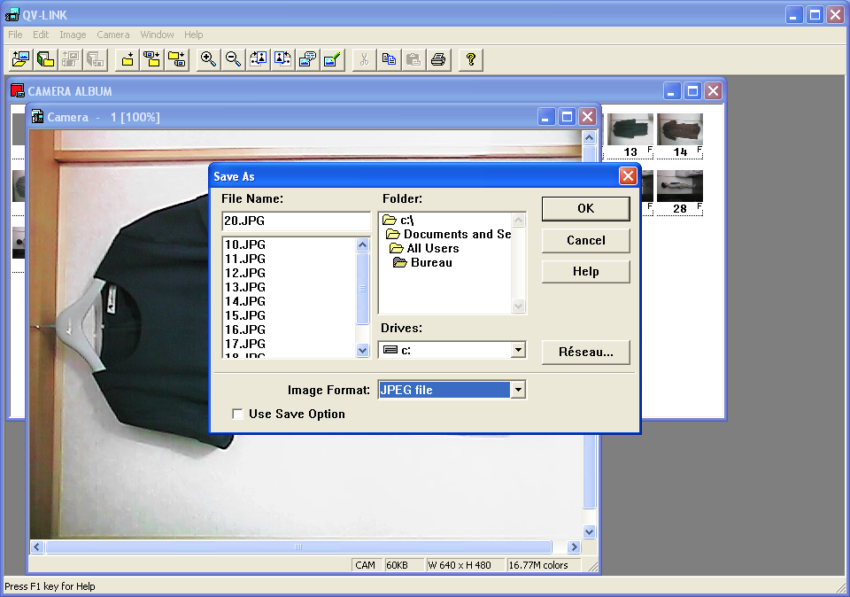The width and height of the screenshot is (850, 597).
Task: Click Camera window horizontal scrollbar thumb
Action: click(299, 547)
